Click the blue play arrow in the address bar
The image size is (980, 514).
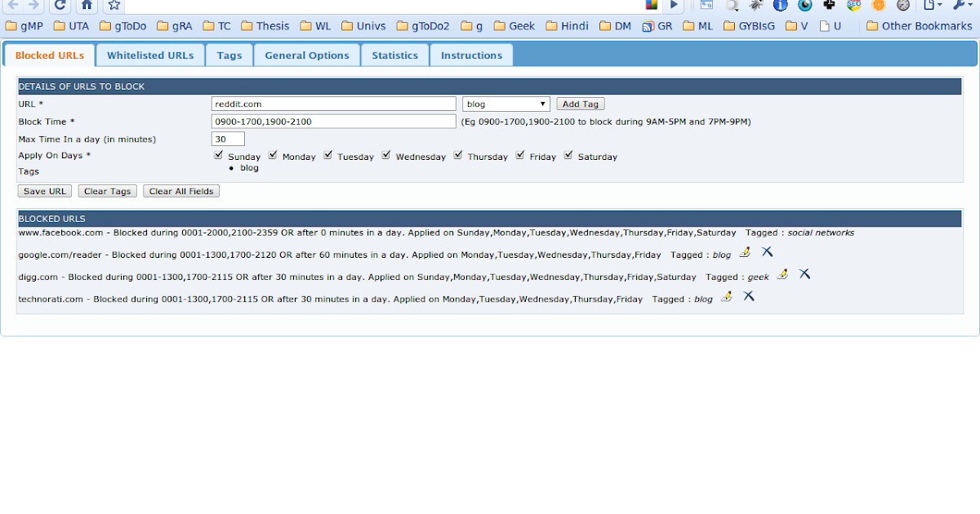click(x=674, y=5)
